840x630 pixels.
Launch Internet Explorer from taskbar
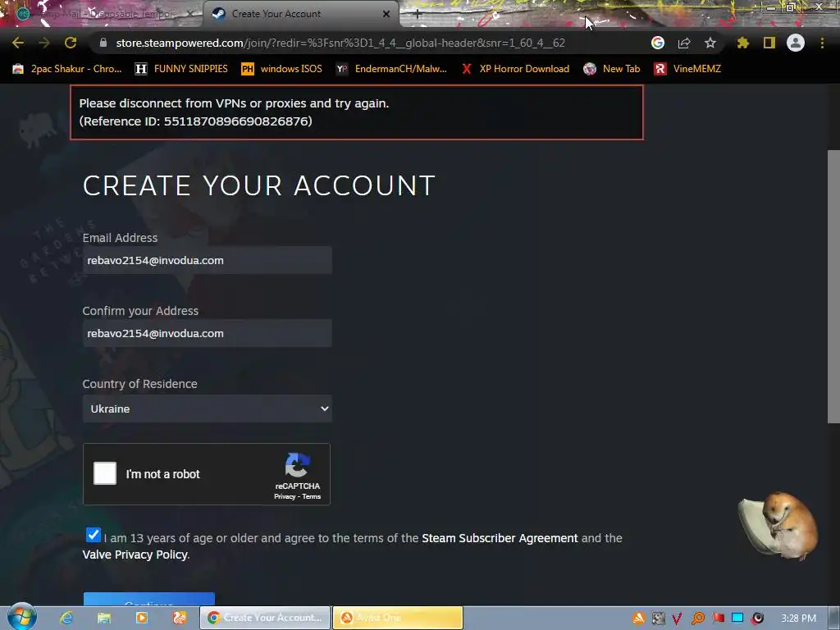(x=66, y=618)
